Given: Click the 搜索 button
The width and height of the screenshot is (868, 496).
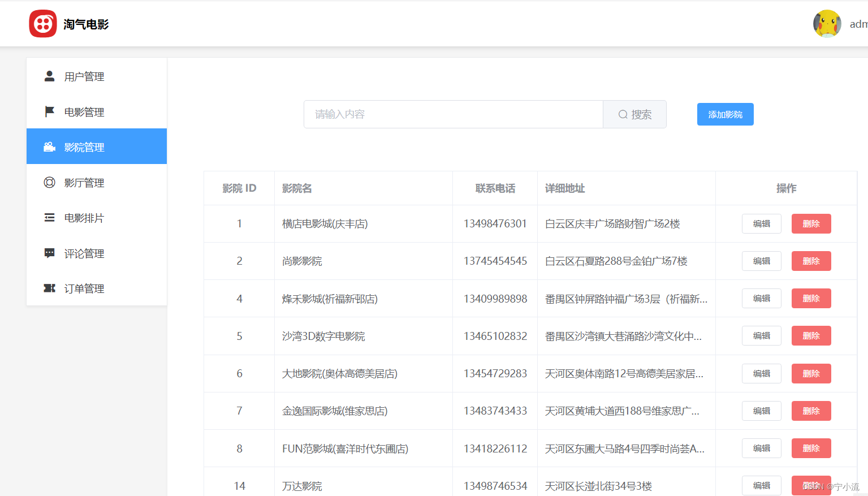Looking at the screenshot, I should 634,114.
